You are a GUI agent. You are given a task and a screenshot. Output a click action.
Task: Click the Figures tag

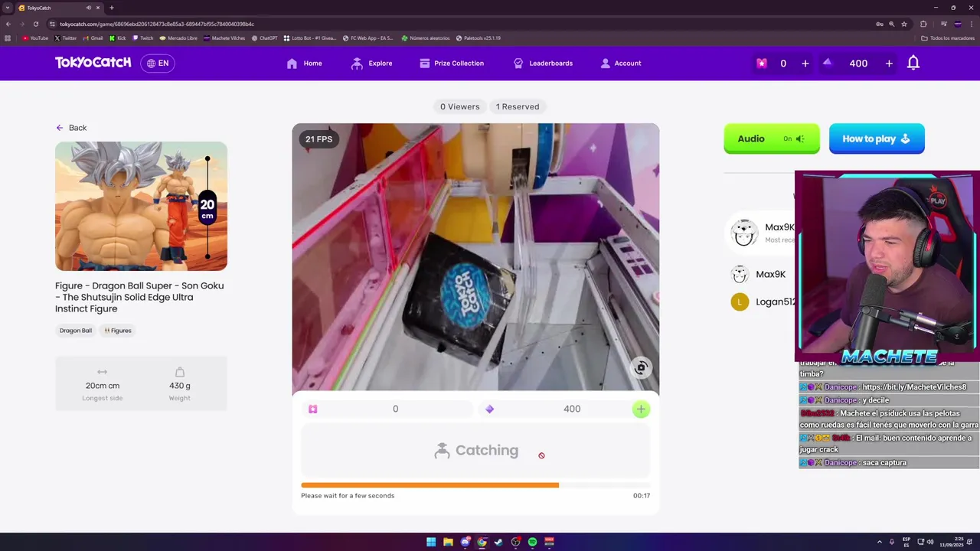pos(118,331)
